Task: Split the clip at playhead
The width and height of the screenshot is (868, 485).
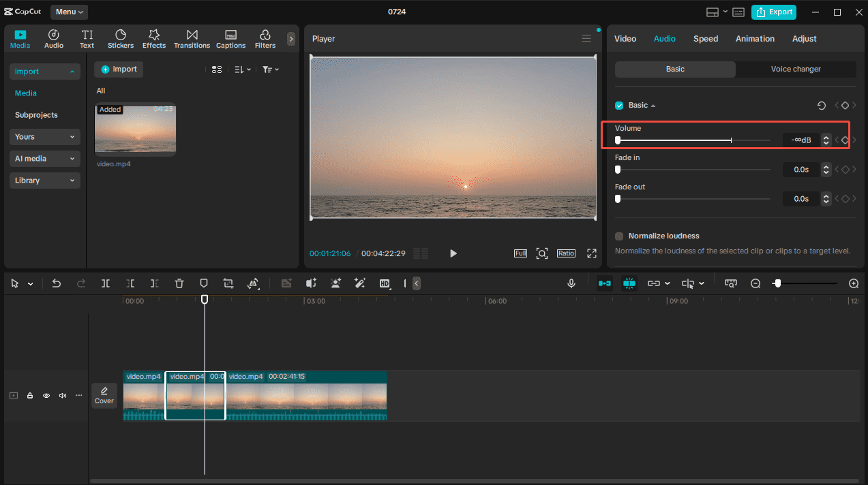Action: (106, 283)
